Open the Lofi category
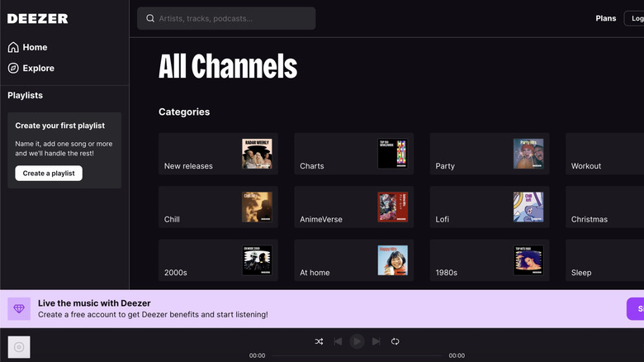 tap(490, 207)
